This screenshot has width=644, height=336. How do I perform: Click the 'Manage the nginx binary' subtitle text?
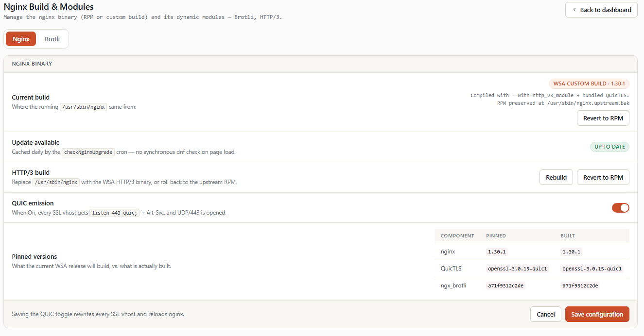(143, 17)
